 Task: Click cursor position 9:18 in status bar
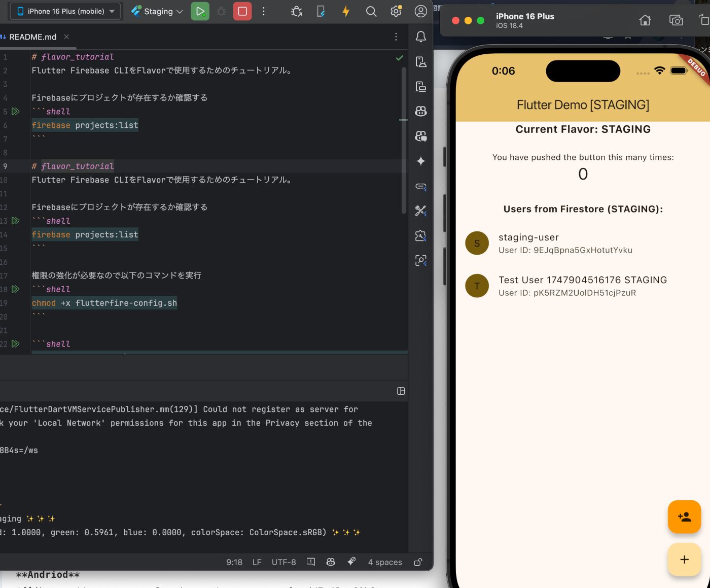coord(234,562)
